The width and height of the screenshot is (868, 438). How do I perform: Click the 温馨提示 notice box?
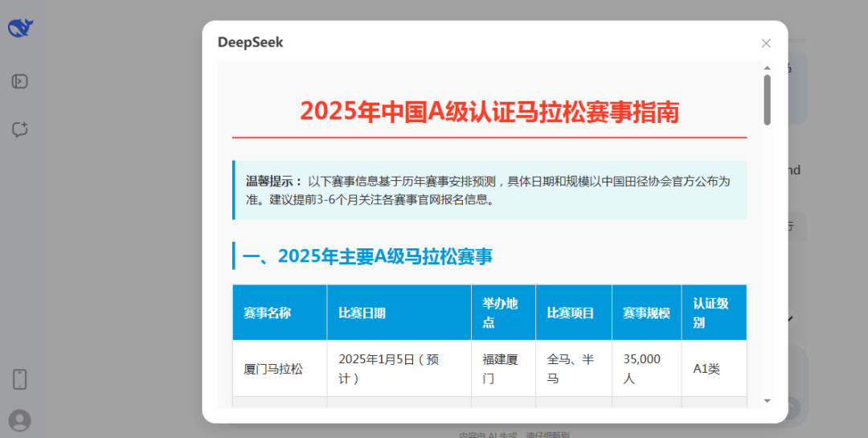[x=489, y=190]
